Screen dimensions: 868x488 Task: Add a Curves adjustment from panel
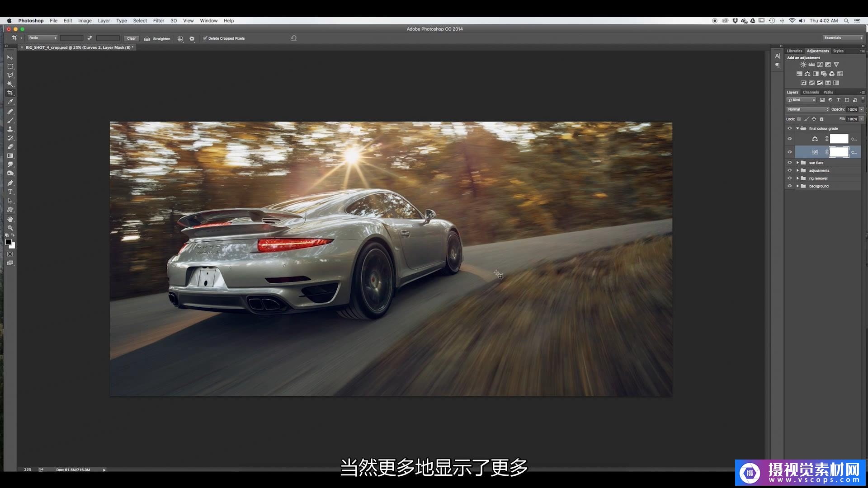820,65
